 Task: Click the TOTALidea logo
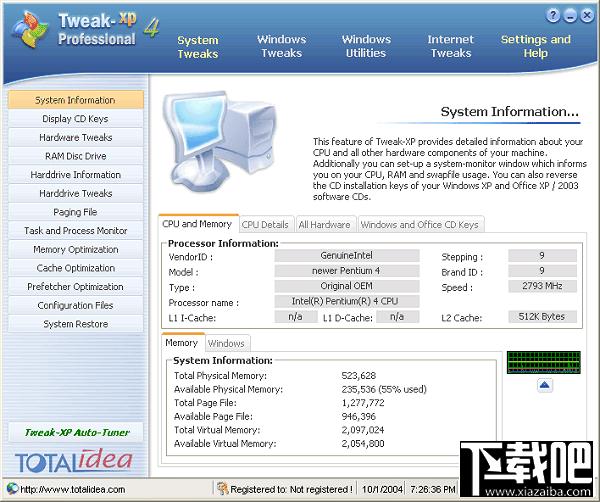coord(73,461)
